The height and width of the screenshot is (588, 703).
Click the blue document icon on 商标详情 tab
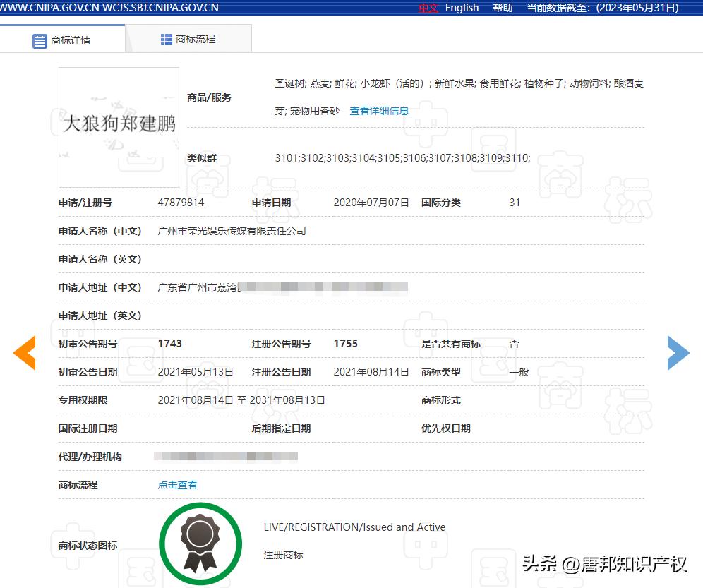click(x=40, y=40)
